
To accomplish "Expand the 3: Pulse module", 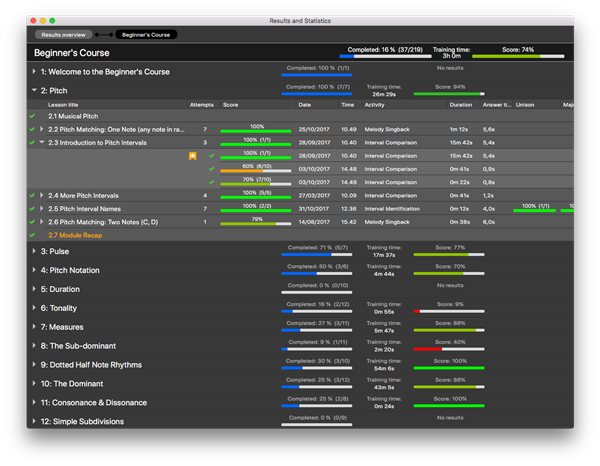I will (33, 251).
